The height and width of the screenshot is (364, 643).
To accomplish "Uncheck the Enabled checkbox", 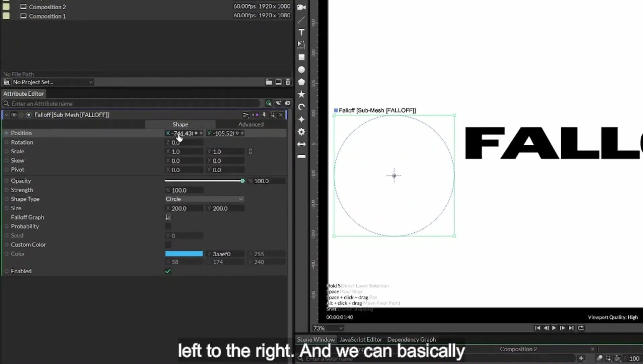I will [x=168, y=271].
